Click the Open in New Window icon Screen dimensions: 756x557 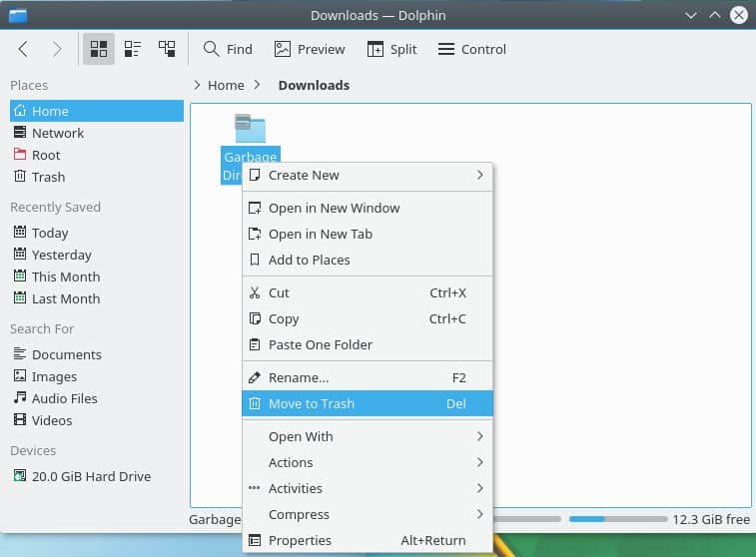[x=255, y=208]
